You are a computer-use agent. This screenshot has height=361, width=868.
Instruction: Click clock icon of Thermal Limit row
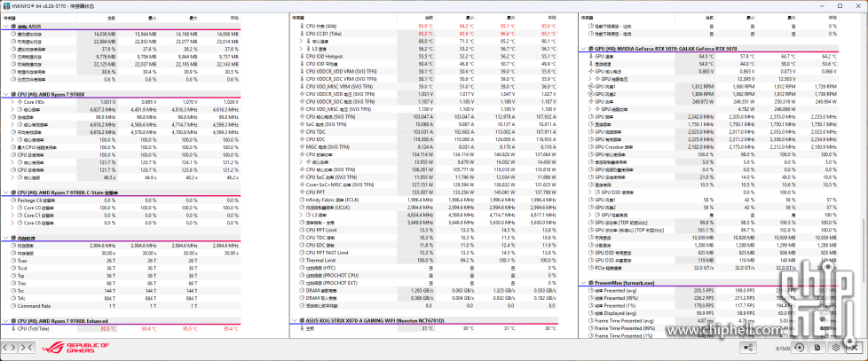302,260
